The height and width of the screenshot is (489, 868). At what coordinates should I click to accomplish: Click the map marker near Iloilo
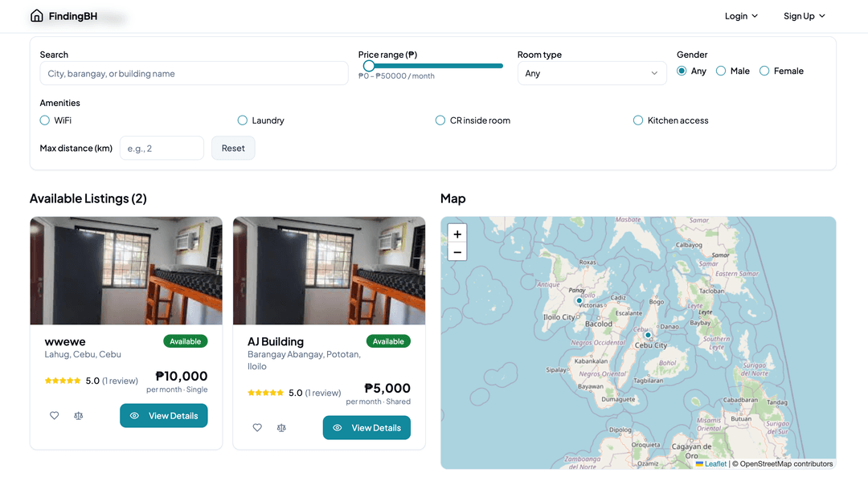579,301
